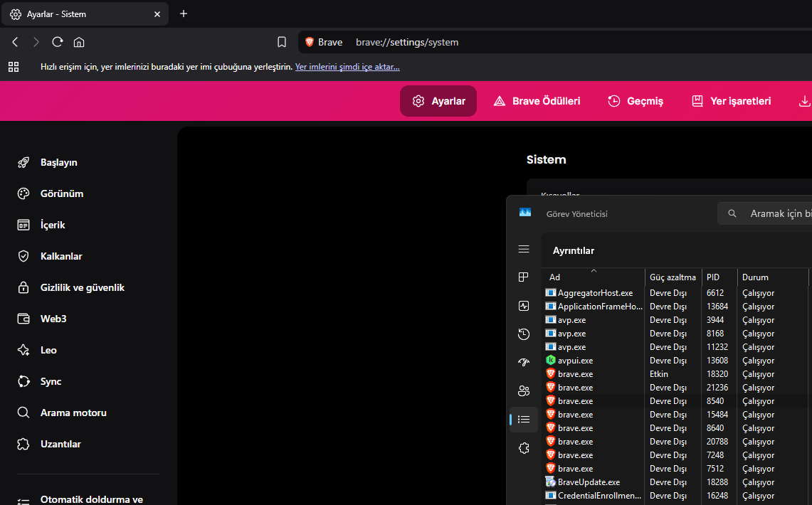Click the Görünüm palette icon in sidebar
The width and height of the screenshot is (812, 505).
(23, 193)
